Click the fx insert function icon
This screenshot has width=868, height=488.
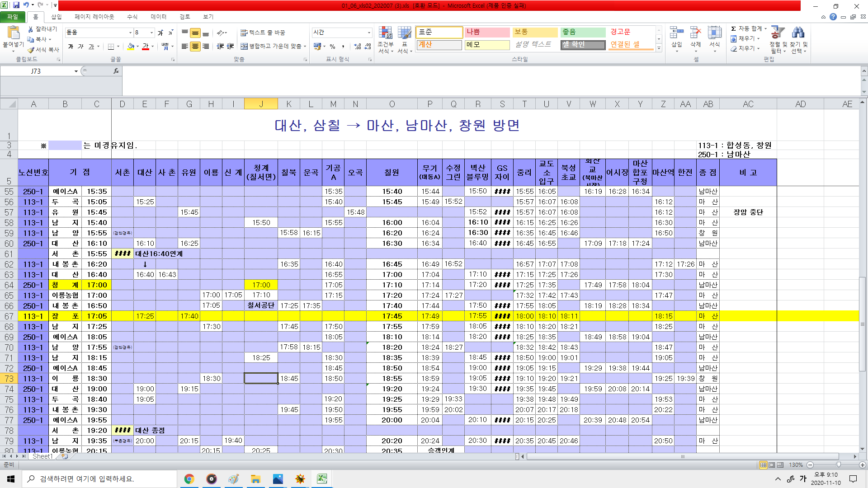pyautogui.click(x=116, y=71)
